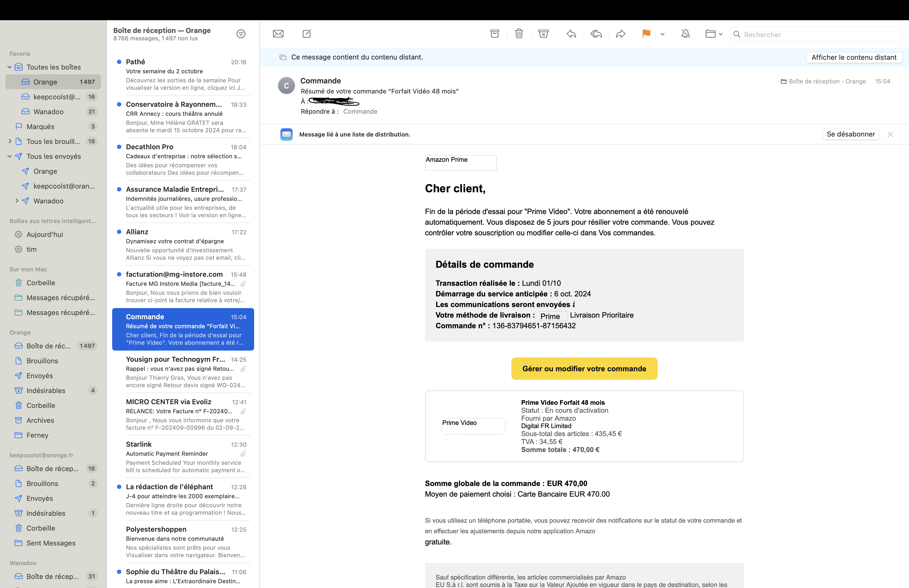This screenshot has width=909, height=588.
Task: Open Sophie du Théâtre du Palais email
Action: tap(183, 576)
